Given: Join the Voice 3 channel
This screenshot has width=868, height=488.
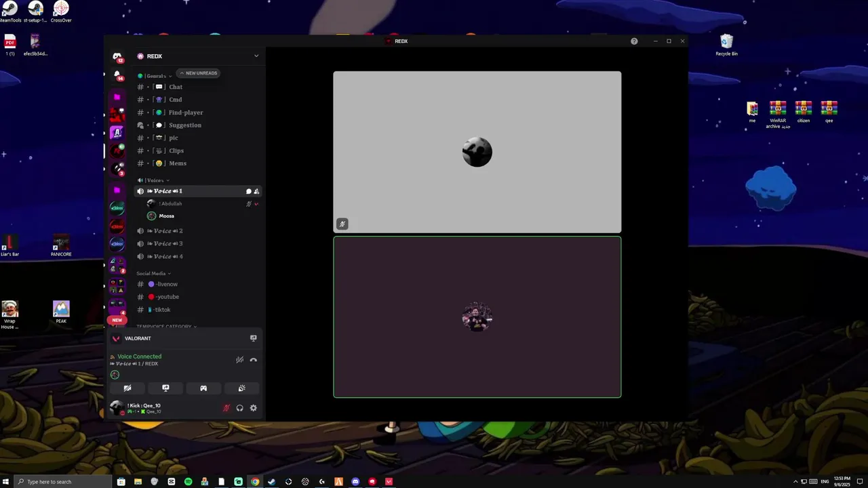Looking at the screenshot, I should tap(198, 243).
